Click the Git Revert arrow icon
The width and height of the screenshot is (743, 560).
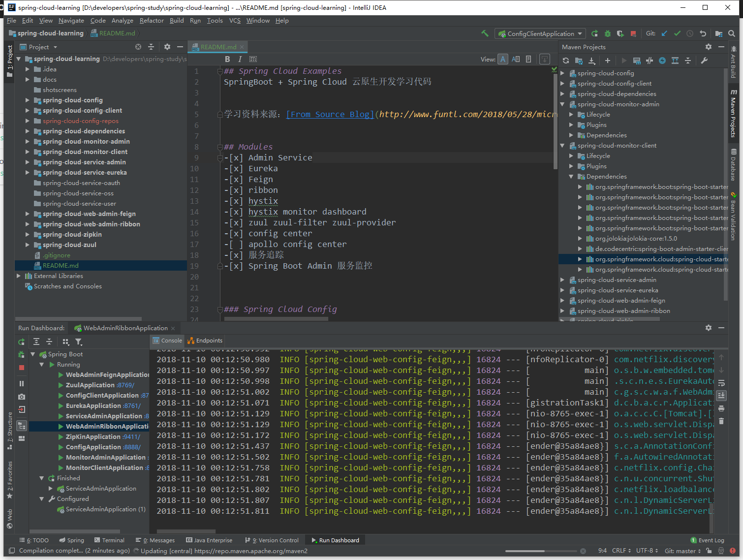(x=703, y=33)
